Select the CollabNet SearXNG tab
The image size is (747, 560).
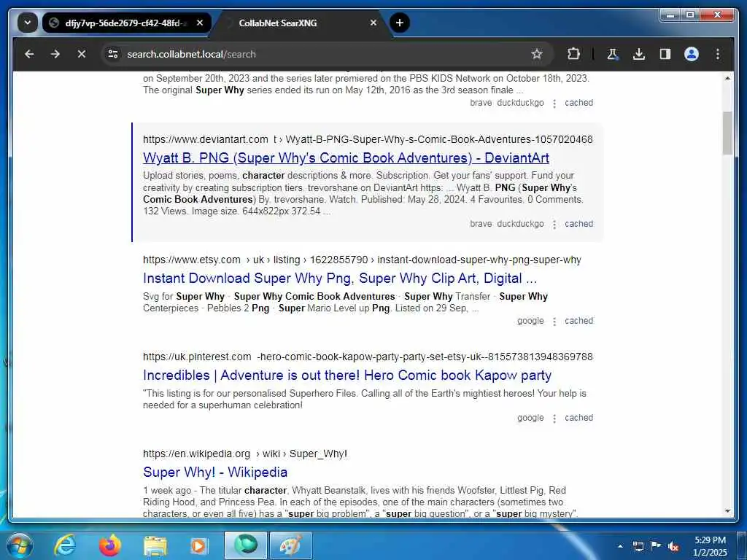301,23
